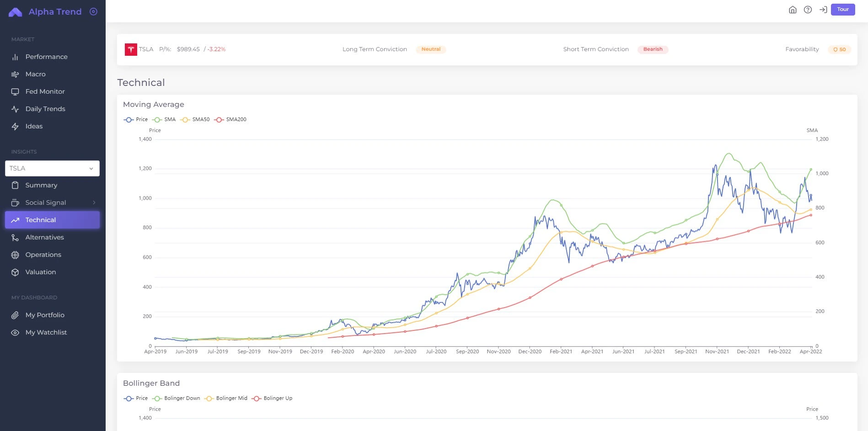This screenshot has width=868, height=431.
Task: Click the Apr-2022 x-axis label
Action: [811, 351]
